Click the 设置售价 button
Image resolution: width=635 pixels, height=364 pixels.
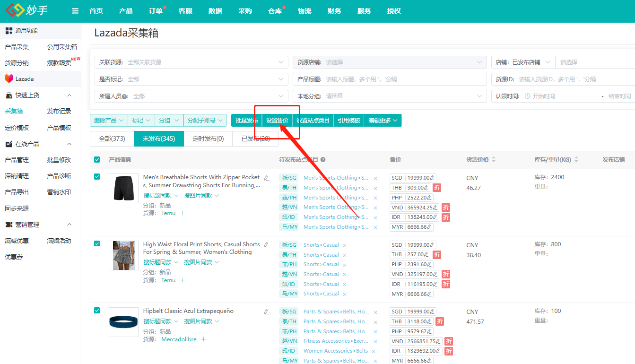click(277, 121)
